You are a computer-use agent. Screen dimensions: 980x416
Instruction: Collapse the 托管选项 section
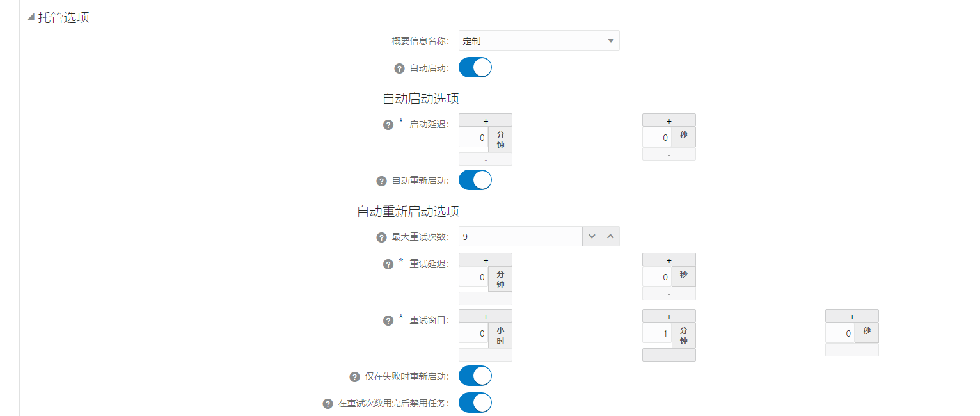click(x=31, y=17)
